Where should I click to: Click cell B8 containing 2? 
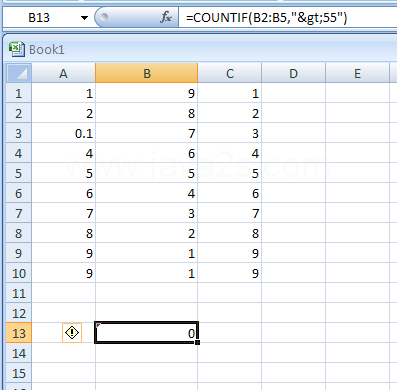[147, 233]
